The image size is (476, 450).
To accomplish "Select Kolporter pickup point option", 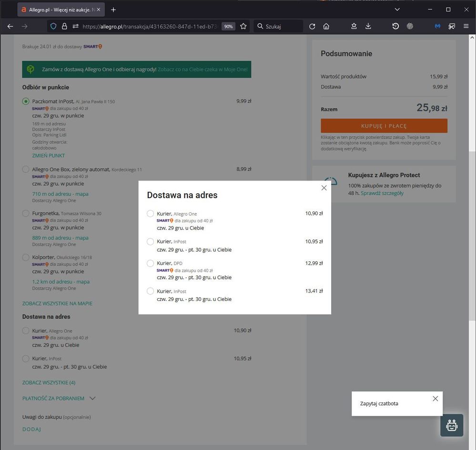I will click(26, 257).
